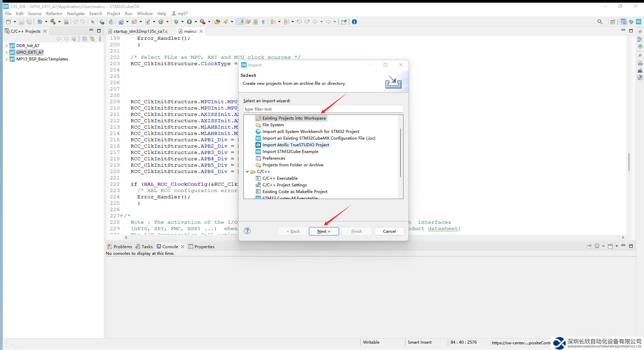Toggle the highlighted mark occurrences toolbar button
The height and width of the screenshot is (350, 644).
(240, 22)
